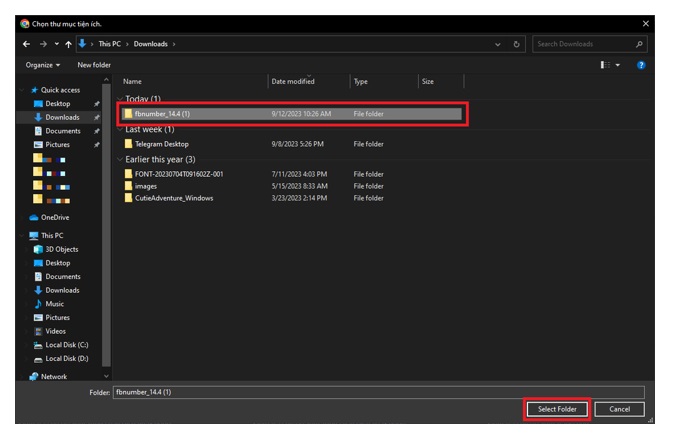The image size is (673, 435).
Task: Open Network in the navigation pane
Action: coord(54,377)
